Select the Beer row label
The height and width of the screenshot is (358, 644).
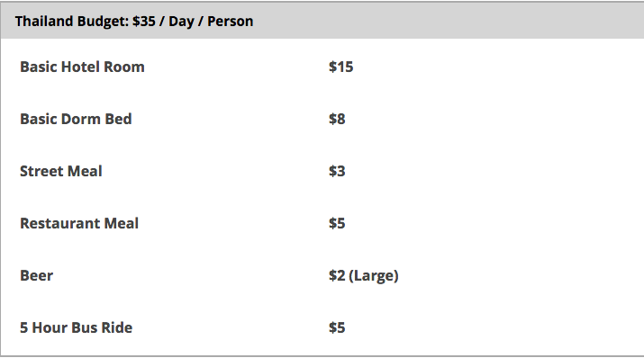pyautogui.click(x=37, y=275)
